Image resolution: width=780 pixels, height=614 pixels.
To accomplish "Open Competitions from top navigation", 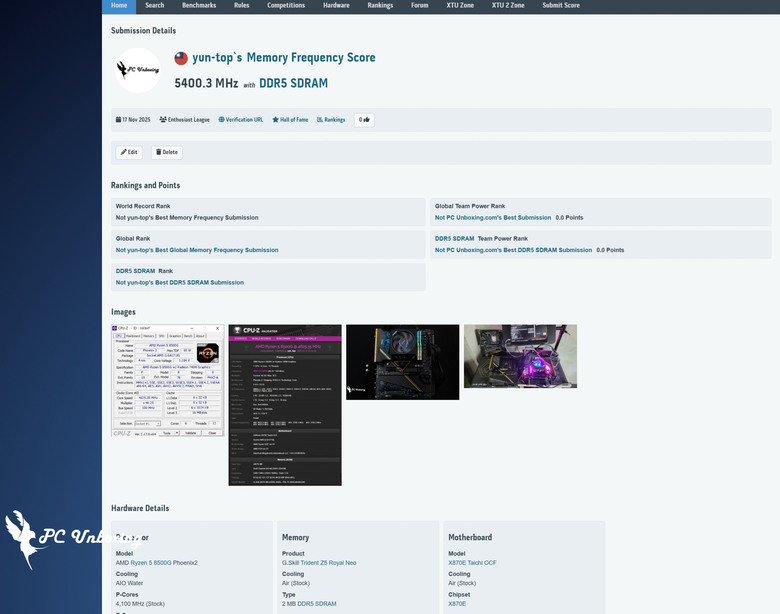I will click(286, 5).
